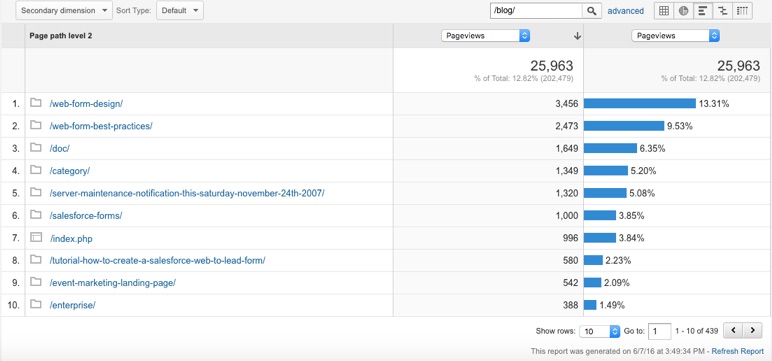Open the left Pageviews metric dropdown
Screen dimensions: 772x361
[485, 35]
